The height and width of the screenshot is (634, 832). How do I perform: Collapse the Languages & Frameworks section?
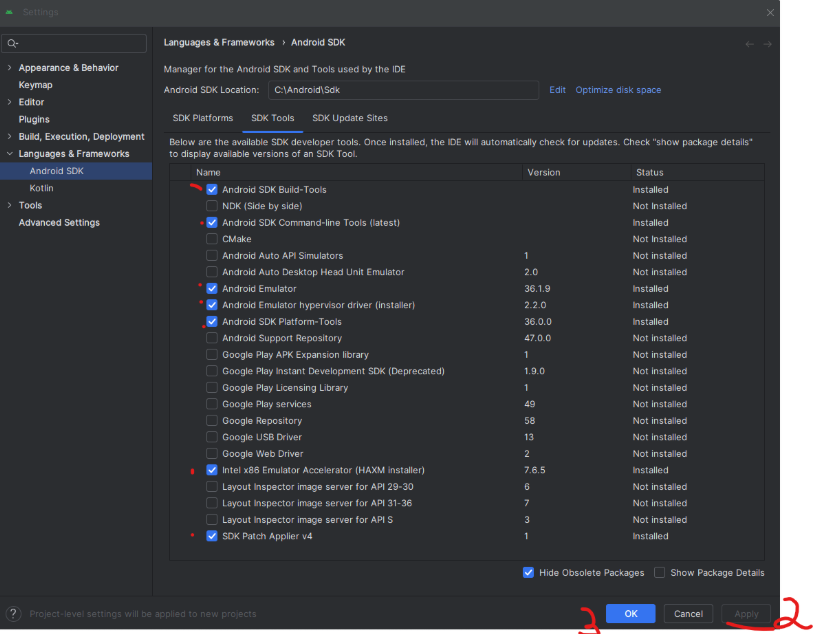[9, 153]
